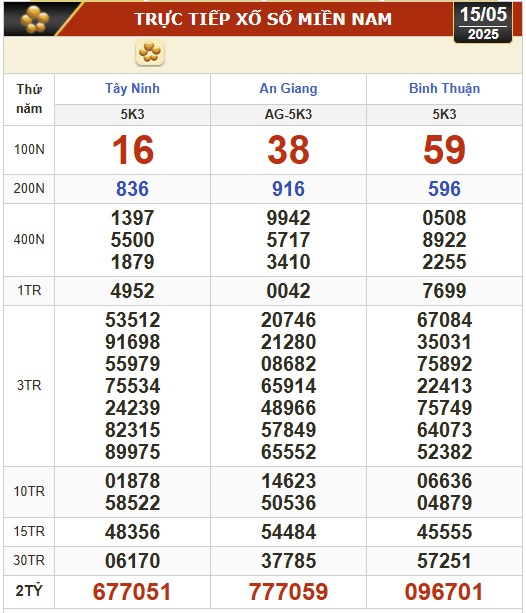This screenshot has width=526, height=613.
Task: Select Tây Ninh 100N prize number 16
Action: pyautogui.click(x=133, y=150)
